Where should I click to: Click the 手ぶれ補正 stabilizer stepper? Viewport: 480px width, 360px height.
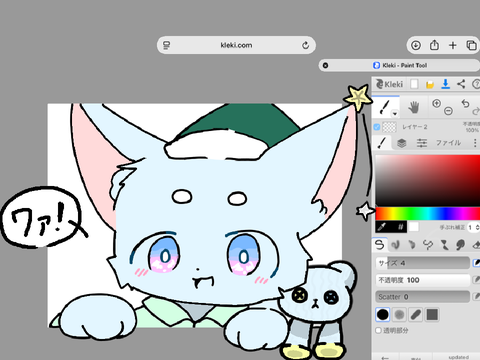[x=473, y=227]
